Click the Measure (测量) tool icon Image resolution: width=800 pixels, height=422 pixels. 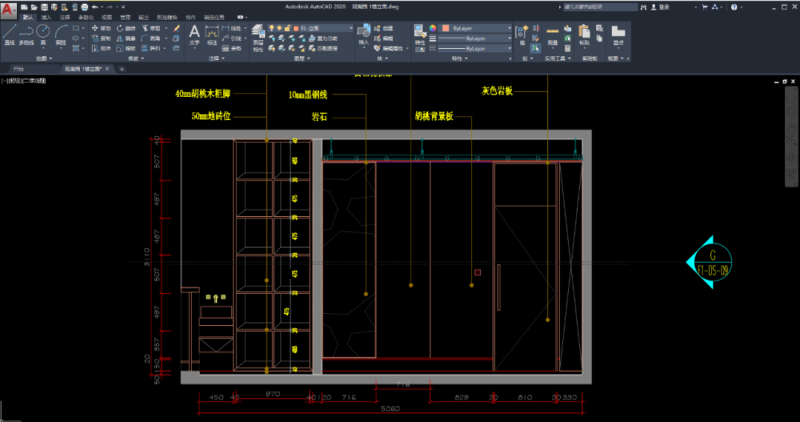click(553, 36)
